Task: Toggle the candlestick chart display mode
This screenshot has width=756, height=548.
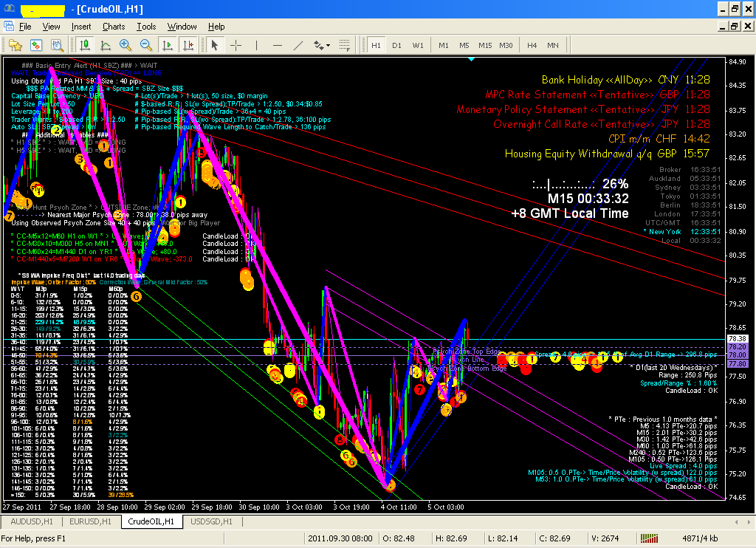Action: tap(85, 45)
